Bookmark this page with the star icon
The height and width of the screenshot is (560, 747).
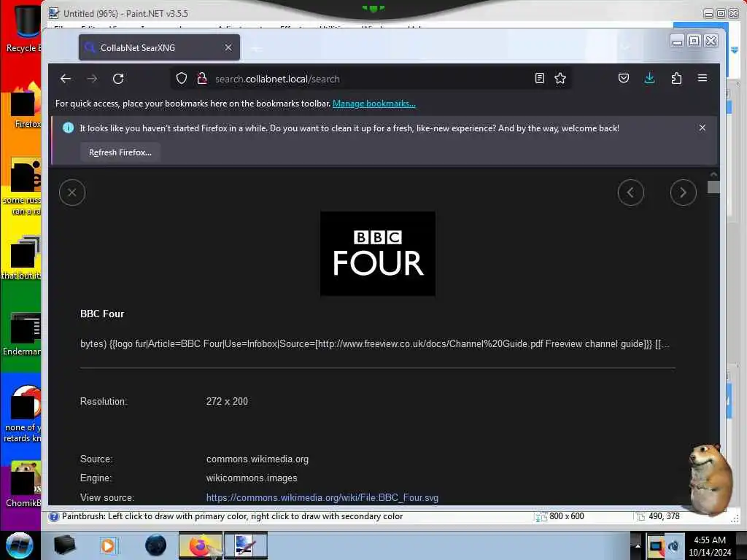560,79
